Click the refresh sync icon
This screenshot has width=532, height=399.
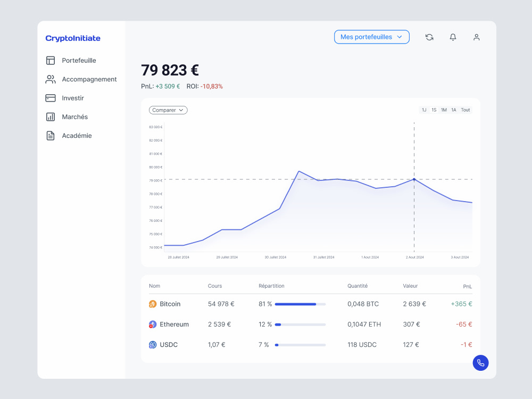(429, 37)
